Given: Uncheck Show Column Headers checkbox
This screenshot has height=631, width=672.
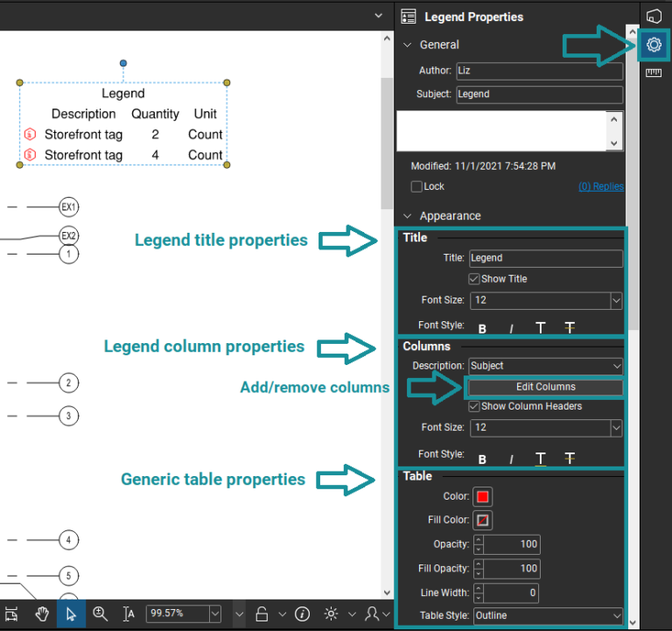Looking at the screenshot, I should click(473, 406).
